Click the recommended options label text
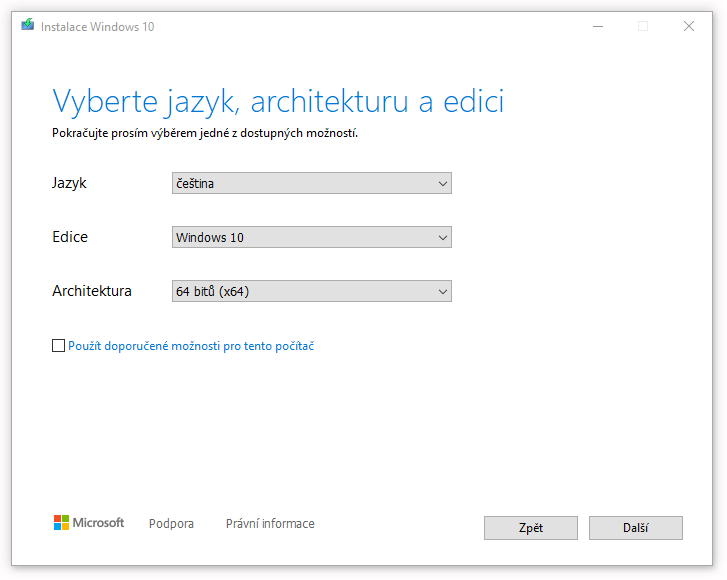 [191, 346]
